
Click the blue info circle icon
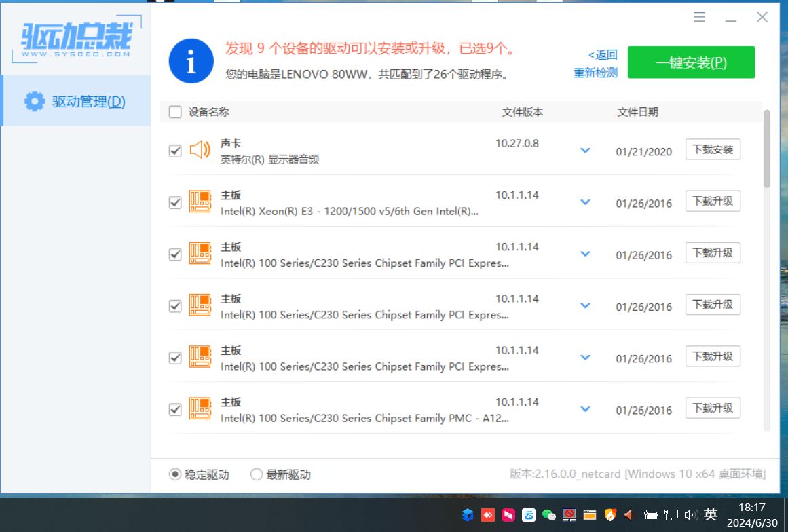[x=191, y=61]
